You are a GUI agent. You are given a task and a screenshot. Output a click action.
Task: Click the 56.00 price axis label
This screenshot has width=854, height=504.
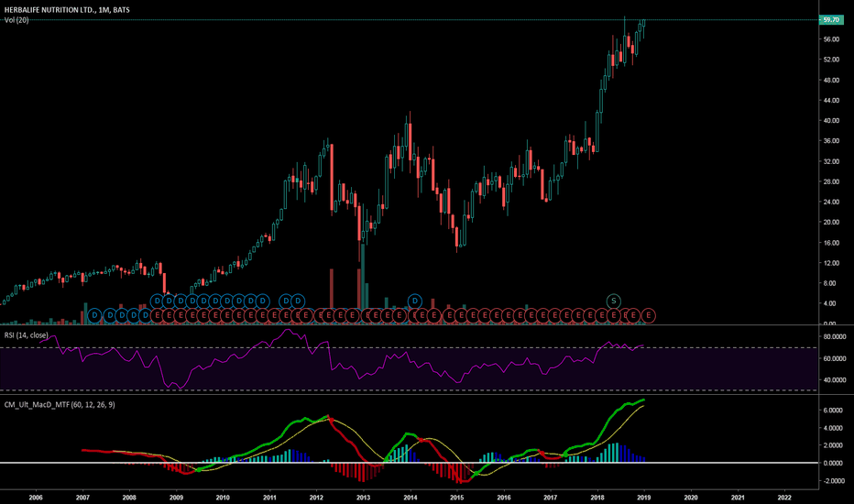831,39
